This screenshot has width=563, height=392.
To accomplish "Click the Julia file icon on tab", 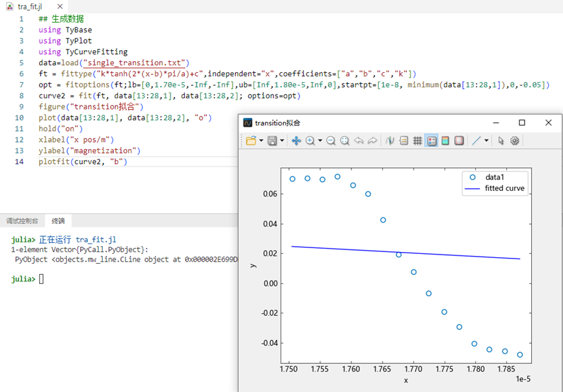I will click(x=10, y=7).
